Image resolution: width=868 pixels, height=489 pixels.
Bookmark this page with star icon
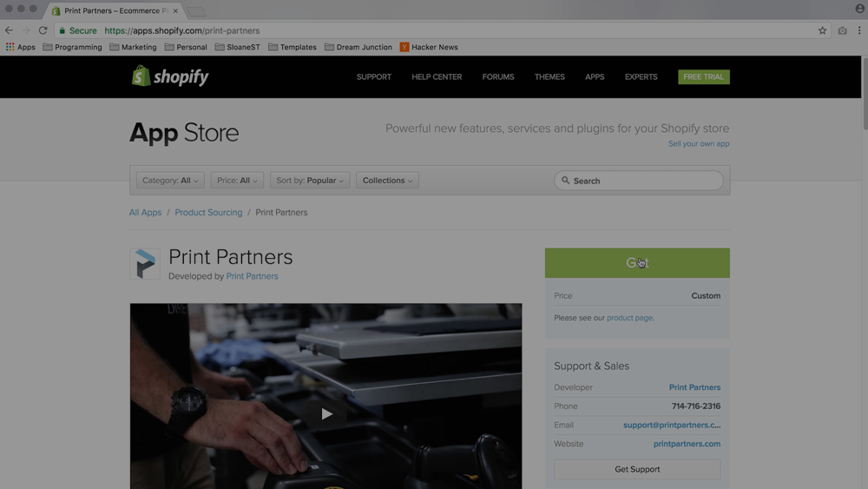[822, 30]
